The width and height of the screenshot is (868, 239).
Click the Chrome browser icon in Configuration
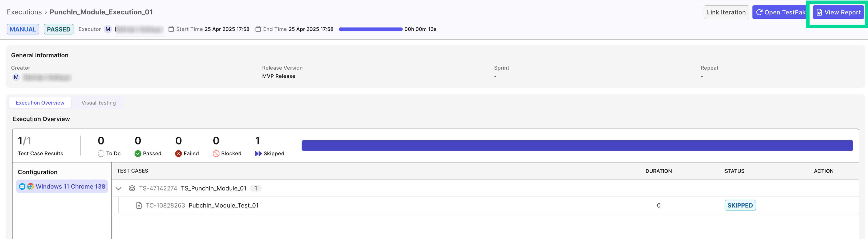[x=30, y=186]
